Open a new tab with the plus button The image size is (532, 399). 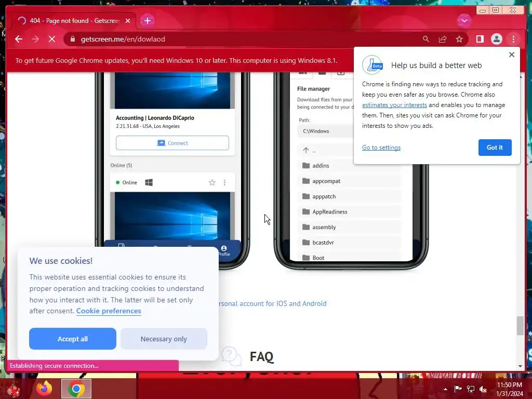click(147, 21)
